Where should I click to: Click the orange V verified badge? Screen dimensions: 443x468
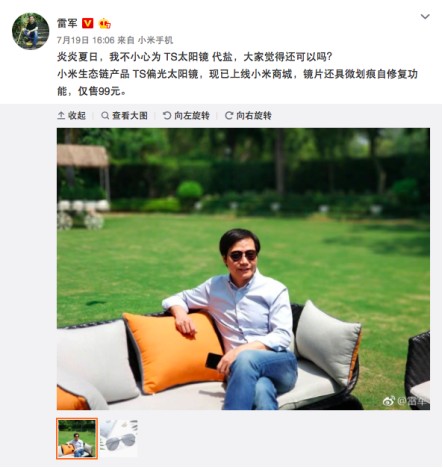(x=88, y=23)
